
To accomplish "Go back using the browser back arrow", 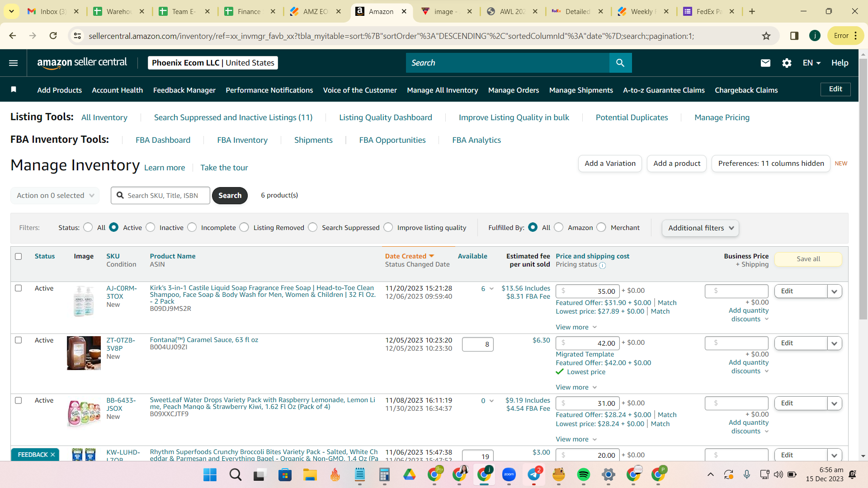I will point(13,36).
